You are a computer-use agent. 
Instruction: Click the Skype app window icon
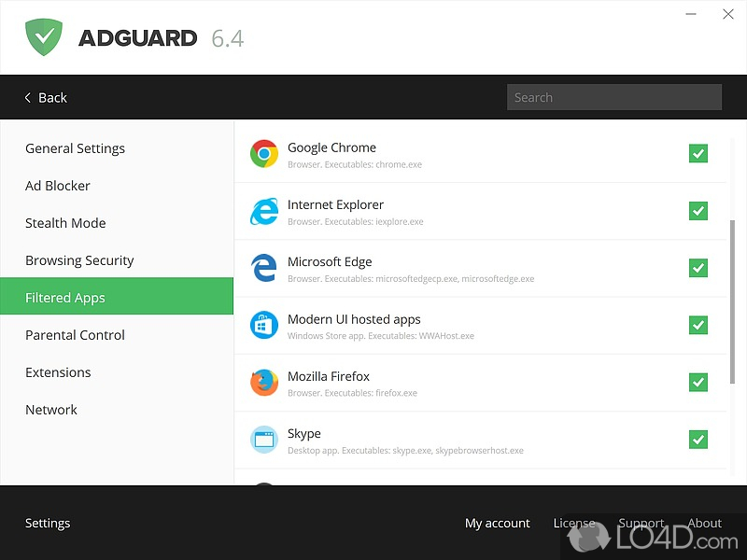264,440
